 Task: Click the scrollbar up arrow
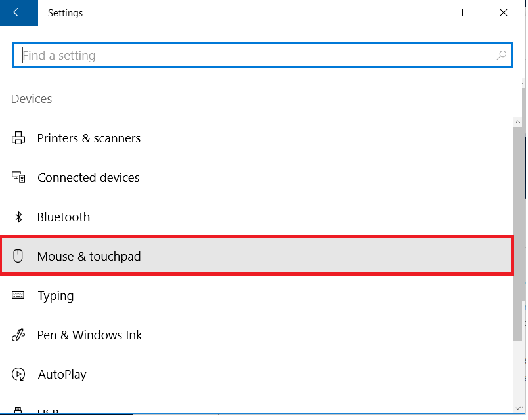(519, 123)
